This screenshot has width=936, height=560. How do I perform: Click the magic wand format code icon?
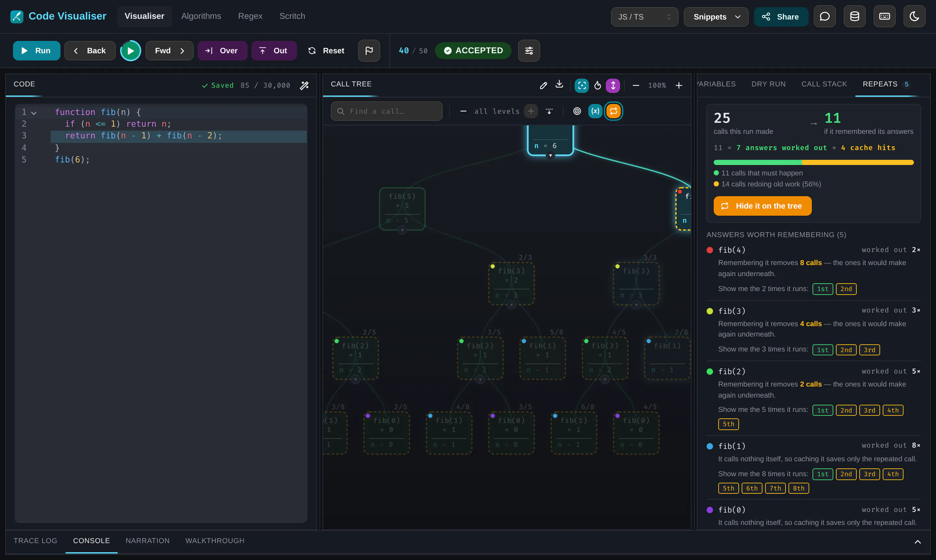click(304, 85)
